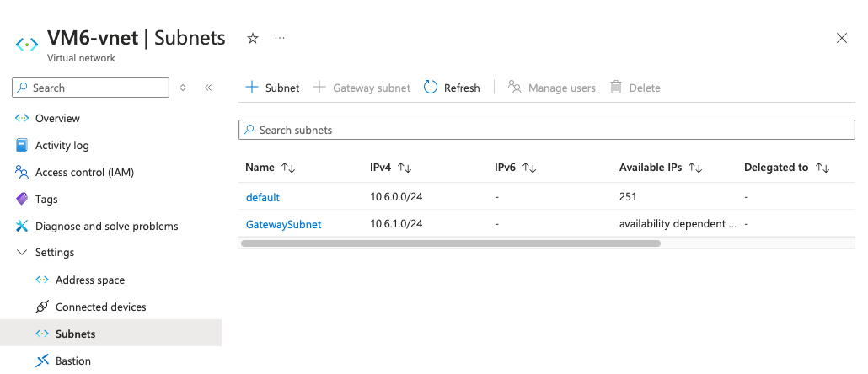This screenshot has height=374, width=868.
Task: Click the Name column header
Action: click(x=260, y=167)
